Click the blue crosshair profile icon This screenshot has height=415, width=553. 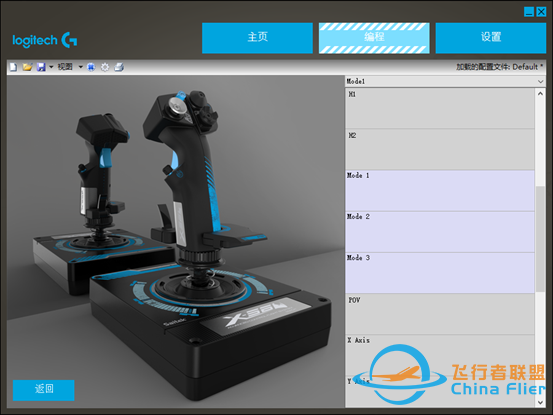pyautogui.click(x=91, y=67)
